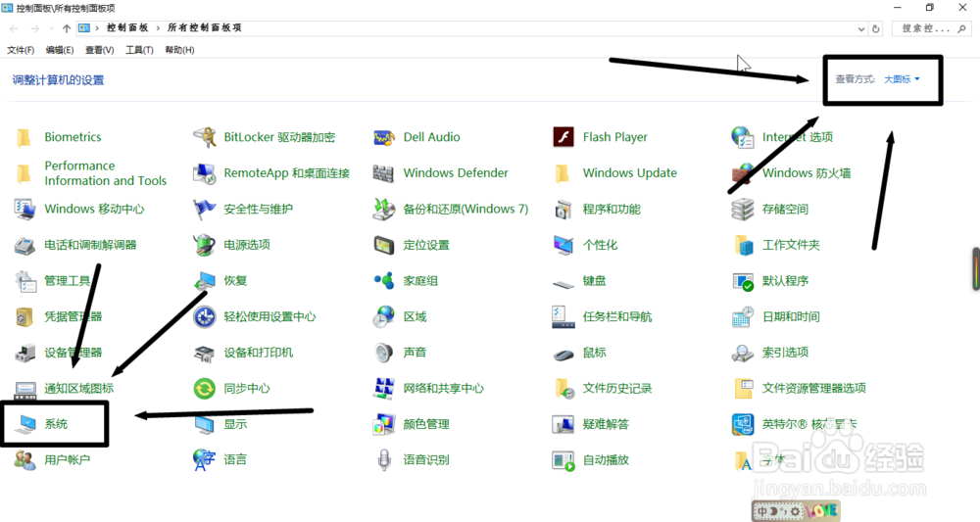Screen dimensions: 980x522
Task: Open the 轻松使用设置中心 icon
Action: pyautogui.click(x=205, y=317)
